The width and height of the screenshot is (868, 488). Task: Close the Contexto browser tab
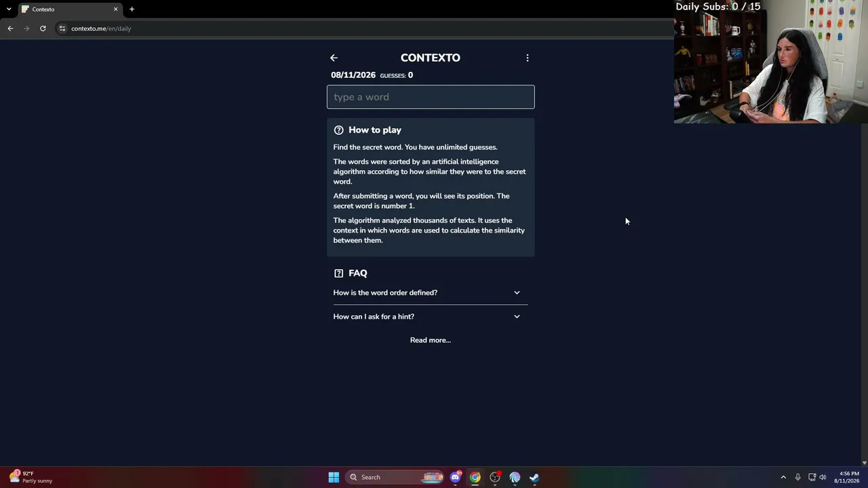115,9
